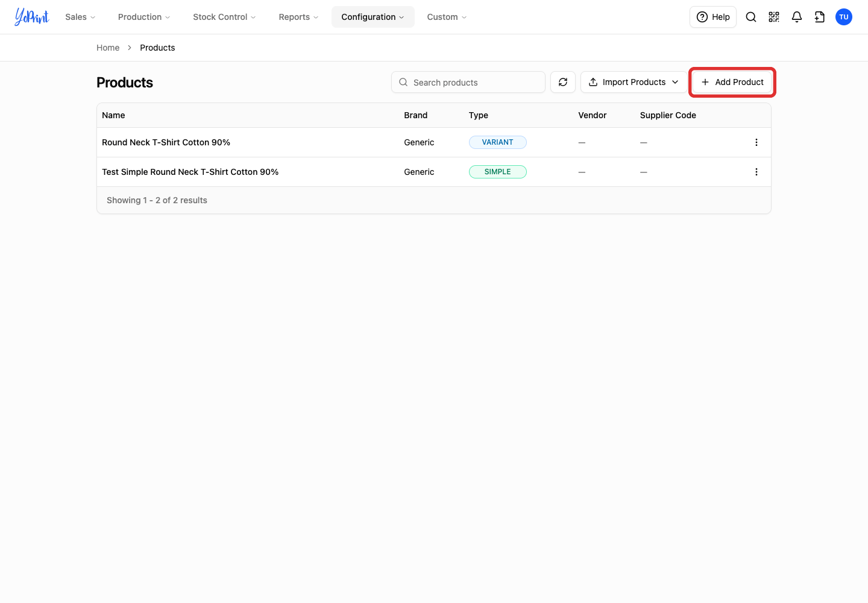The width and height of the screenshot is (868, 603).
Task: Focus the Search products field
Action: point(468,82)
